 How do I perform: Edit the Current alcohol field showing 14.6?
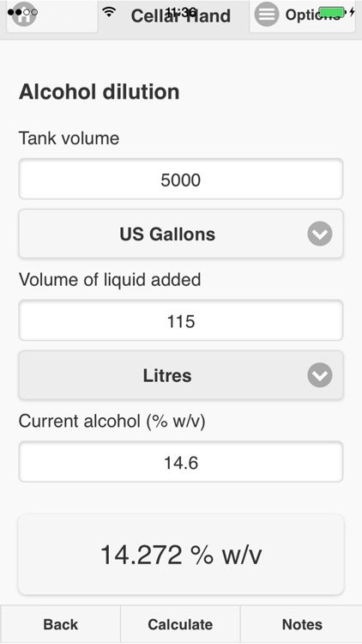pos(181,462)
